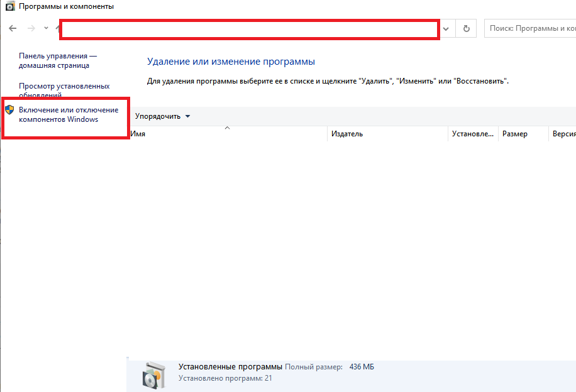576x392 pixels.
Task: Sort list by Имя column
Action: point(228,134)
